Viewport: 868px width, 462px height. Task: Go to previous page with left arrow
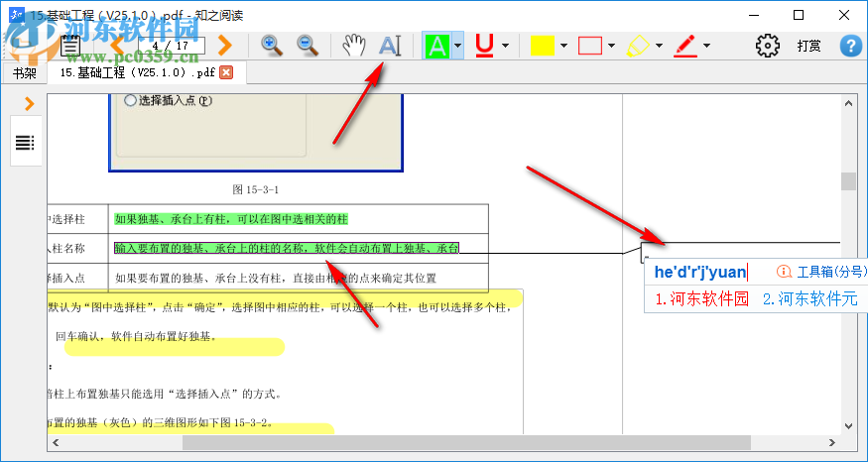(x=117, y=46)
